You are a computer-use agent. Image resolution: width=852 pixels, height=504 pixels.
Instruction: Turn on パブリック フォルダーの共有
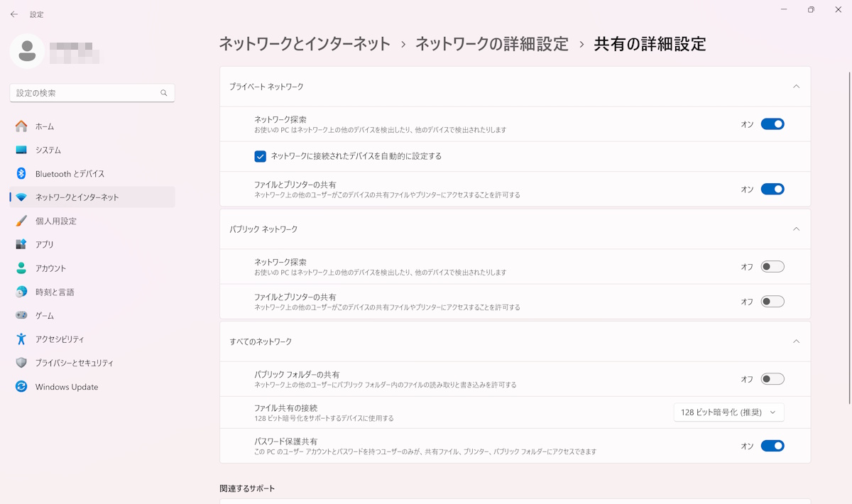(773, 379)
